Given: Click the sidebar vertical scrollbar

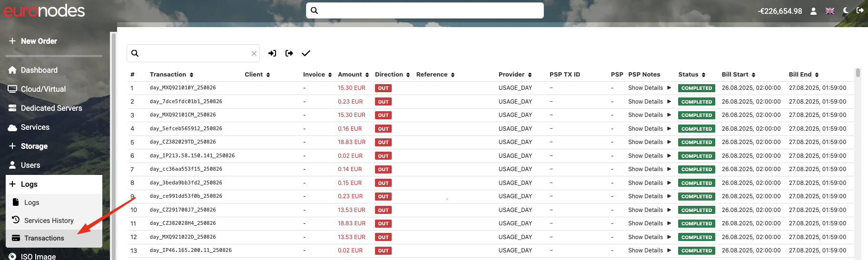Looking at the screenshot, I should (x=113, y=146).
